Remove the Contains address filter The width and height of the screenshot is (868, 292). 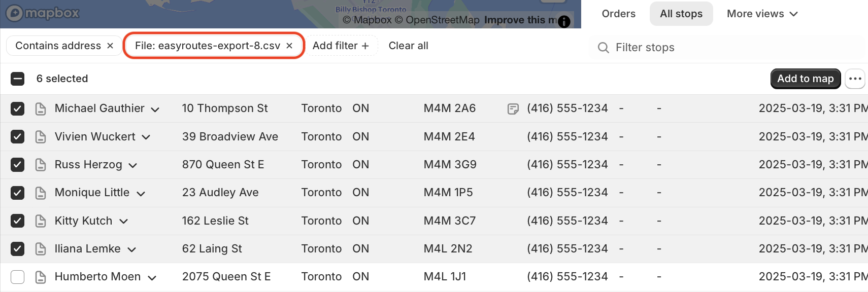pos(110,46)
